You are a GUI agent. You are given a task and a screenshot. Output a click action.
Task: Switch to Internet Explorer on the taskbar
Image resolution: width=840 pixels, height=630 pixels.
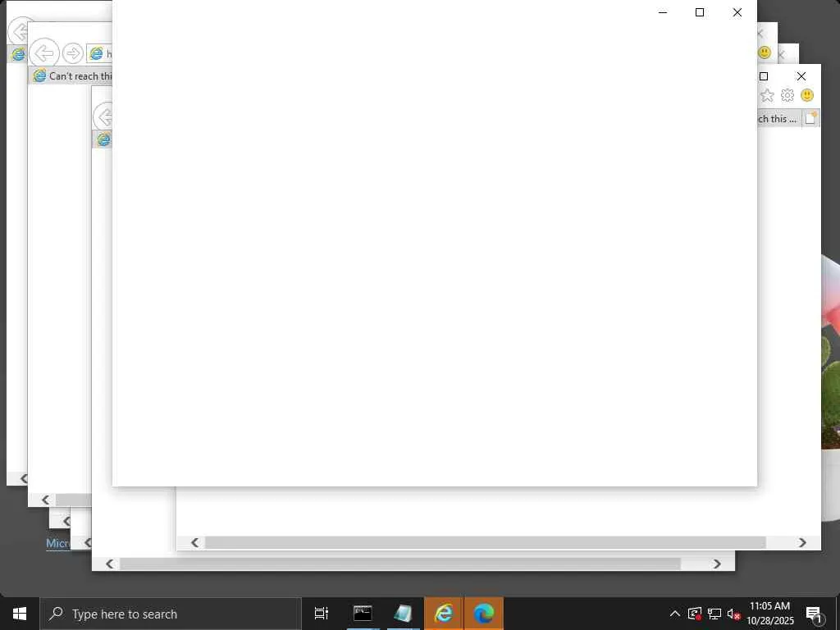[x=444, y=614]
